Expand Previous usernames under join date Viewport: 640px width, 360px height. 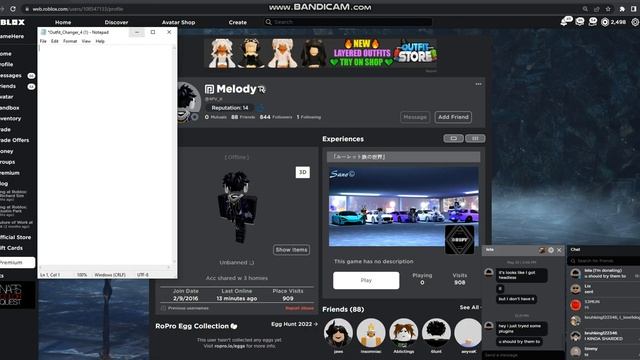(x=185, y=308)
